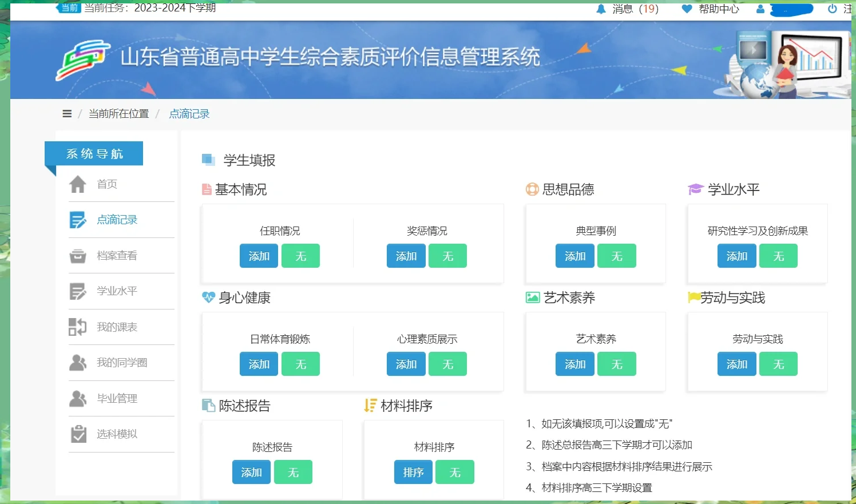Click the bell icon for messages
This screenshot has height=504, width=856.
(x=601, y=9)
